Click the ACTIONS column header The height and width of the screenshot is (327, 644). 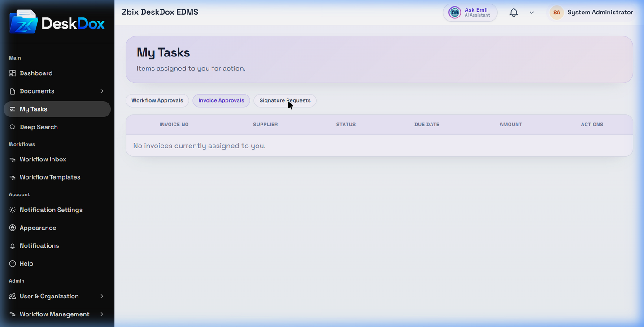592,125
